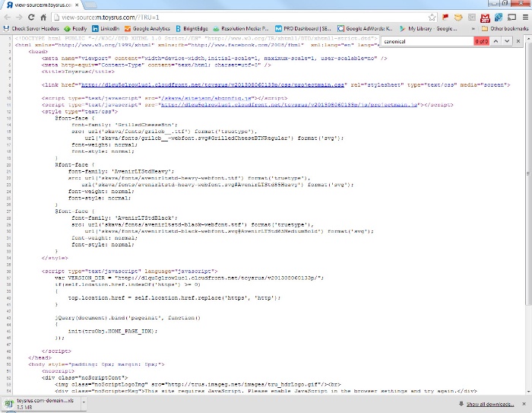Open the Other bookmarks folder
The height and width of the screenshot is (413, 532).
click(505, 28)
